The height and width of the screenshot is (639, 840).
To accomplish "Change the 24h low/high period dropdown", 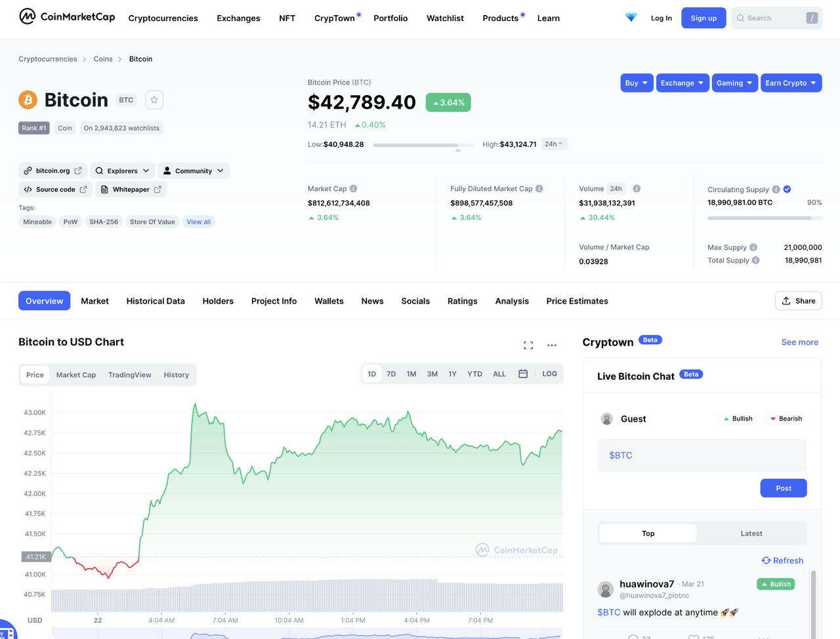I will click(554, 144).
